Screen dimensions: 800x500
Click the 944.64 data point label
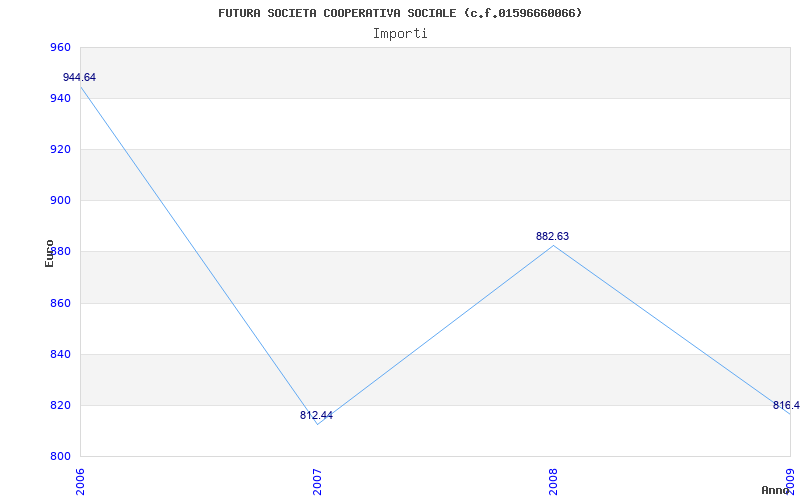[80, 78]
